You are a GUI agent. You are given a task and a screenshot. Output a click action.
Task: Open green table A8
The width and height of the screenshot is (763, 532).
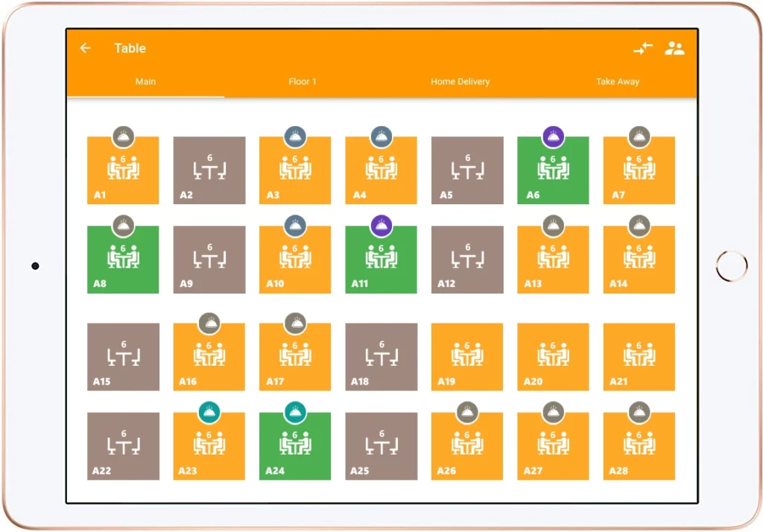[x=123, y=259]
